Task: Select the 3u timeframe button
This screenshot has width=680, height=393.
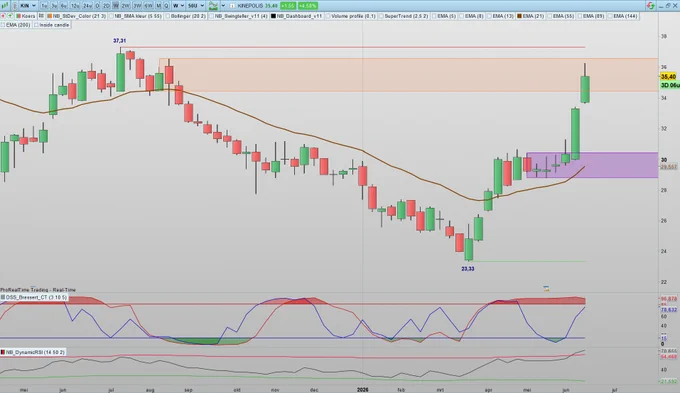Action: [54, 6]
